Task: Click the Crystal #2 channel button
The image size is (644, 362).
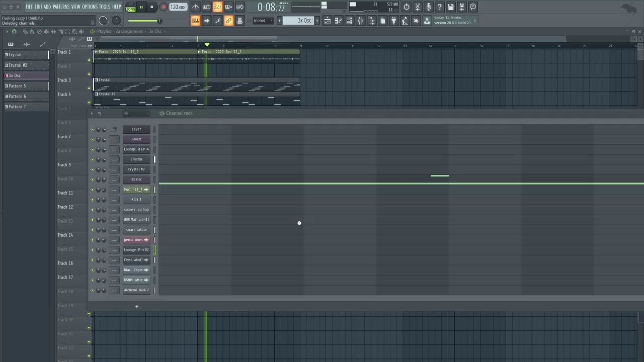Action: tap(136, 169)
